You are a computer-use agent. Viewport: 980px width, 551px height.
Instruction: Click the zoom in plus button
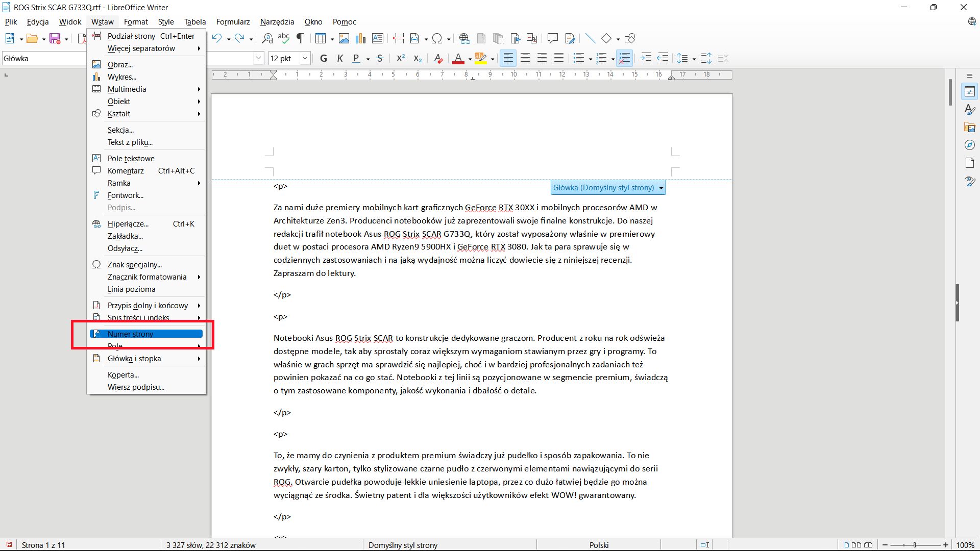(946, 544)
